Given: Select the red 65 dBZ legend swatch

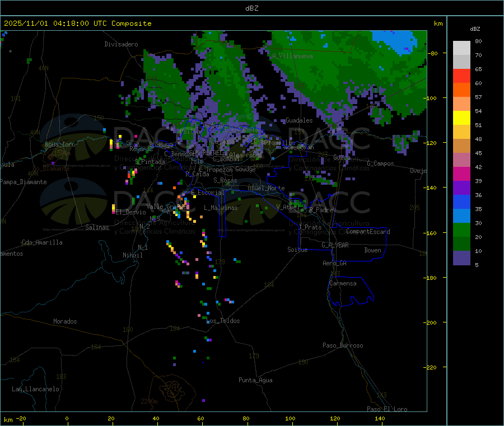Looking at the screenshot, I should click(x=461, y=76).
